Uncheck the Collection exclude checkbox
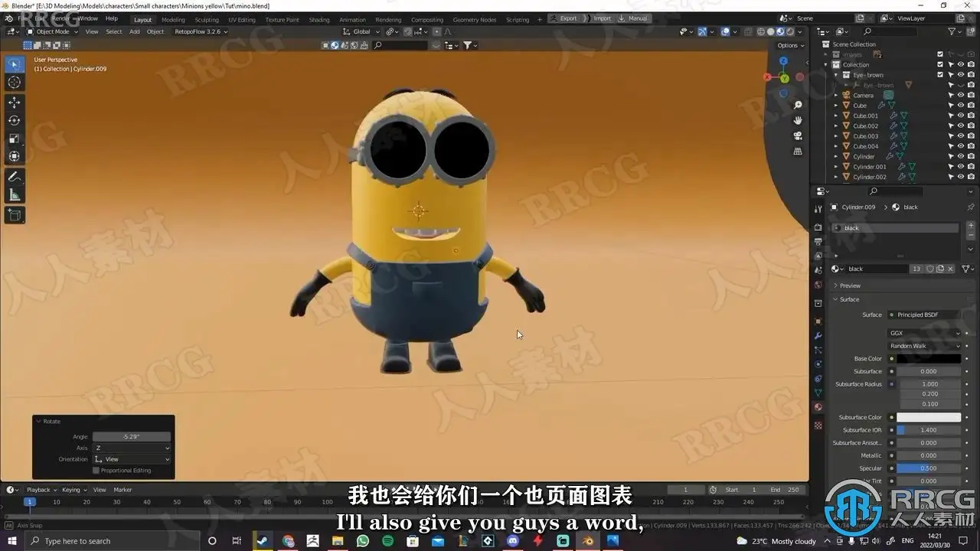Screen dimensions: 980x551 940,65
